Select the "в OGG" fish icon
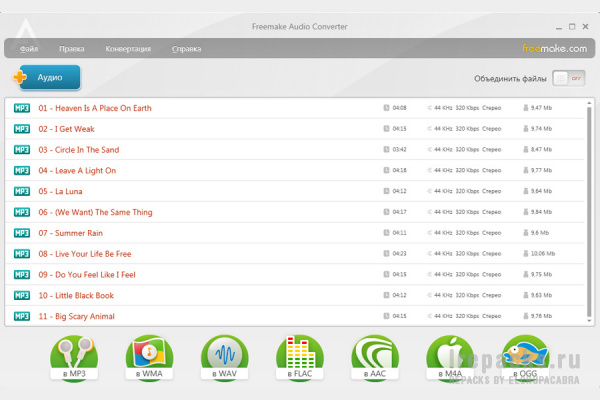600x400 pixels. [525, 358]
